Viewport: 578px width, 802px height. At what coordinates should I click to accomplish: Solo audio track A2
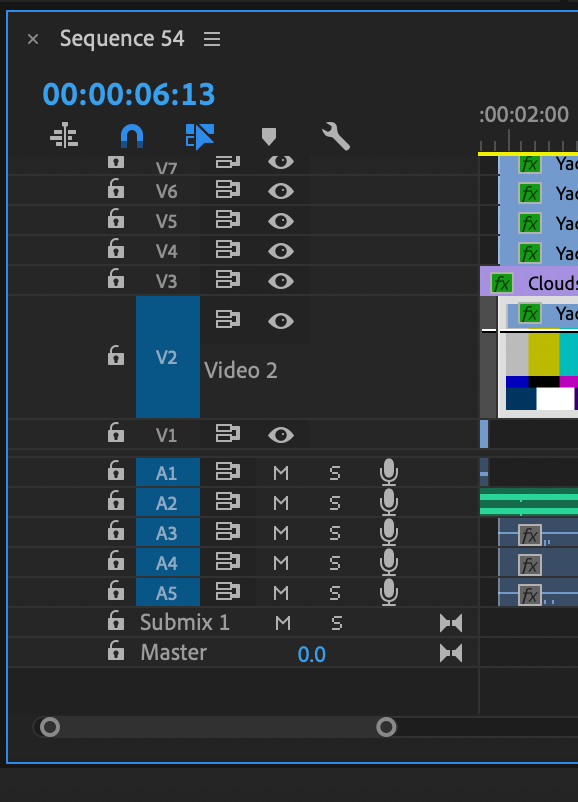click(x=335, y=504)
